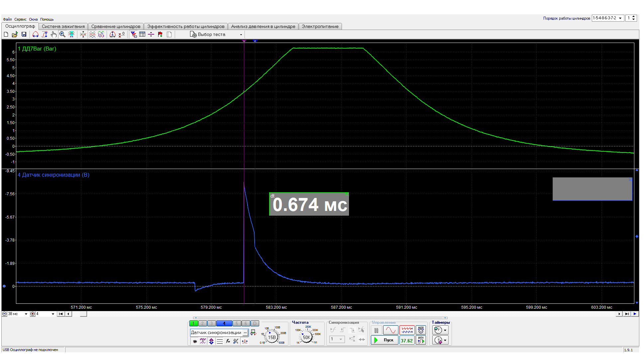Image resolution: width=644 pixels, height=354 pixels.
Task: Open the Выбор теста dropdown
Action: 216,34
